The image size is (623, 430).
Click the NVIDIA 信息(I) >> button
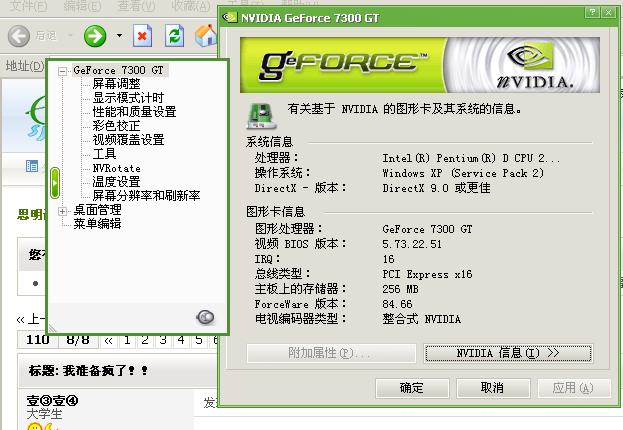point(508,353)
